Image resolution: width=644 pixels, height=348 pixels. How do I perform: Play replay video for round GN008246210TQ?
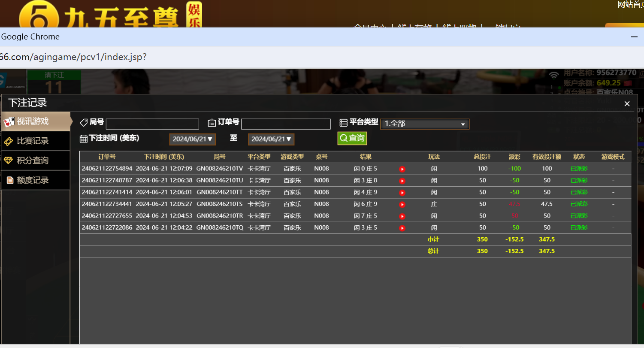pyautogui.click(x=402, y=228)
